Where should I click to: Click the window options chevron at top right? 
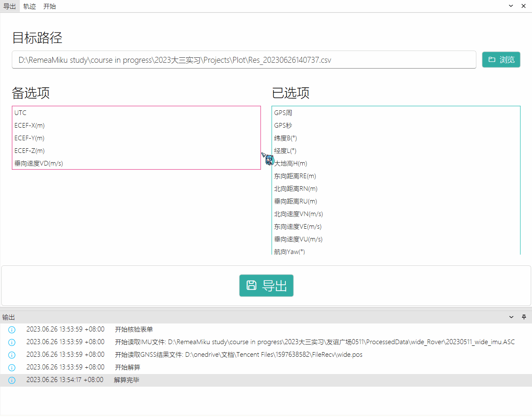tap(511, 6)
